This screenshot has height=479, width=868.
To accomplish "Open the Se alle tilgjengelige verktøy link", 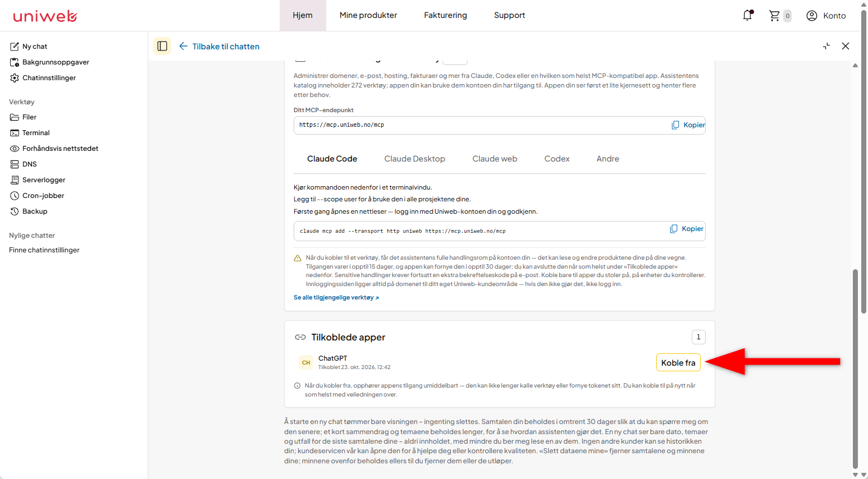I will pyautogui.click(x=336, y=298).
